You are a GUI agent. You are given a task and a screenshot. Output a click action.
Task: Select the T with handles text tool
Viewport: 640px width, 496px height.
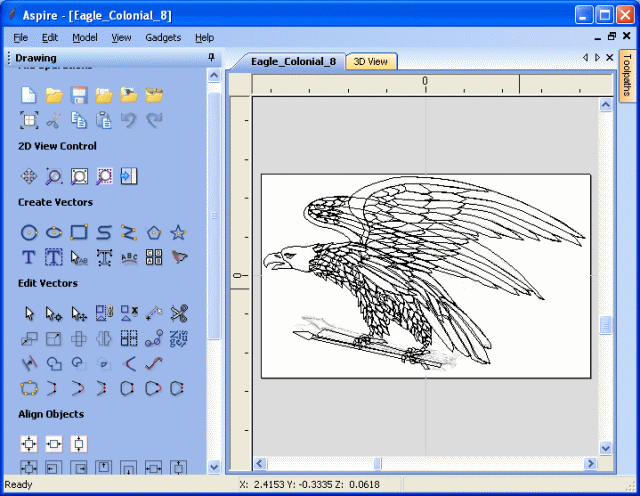104,258
